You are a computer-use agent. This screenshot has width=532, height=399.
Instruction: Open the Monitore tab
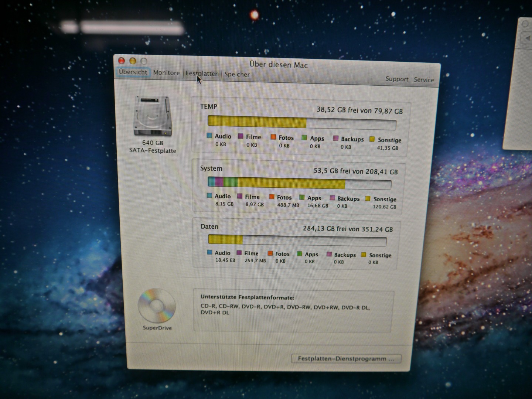coord(166,73)
